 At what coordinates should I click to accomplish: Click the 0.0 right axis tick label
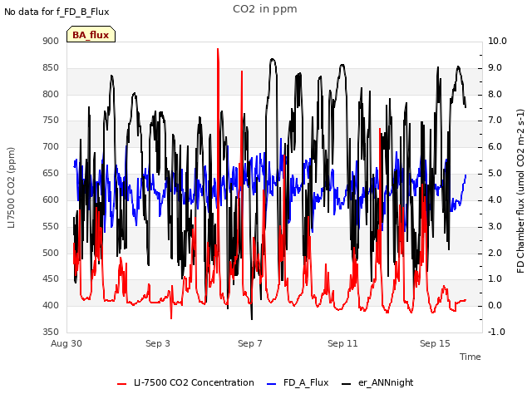[x=495, y=305]
